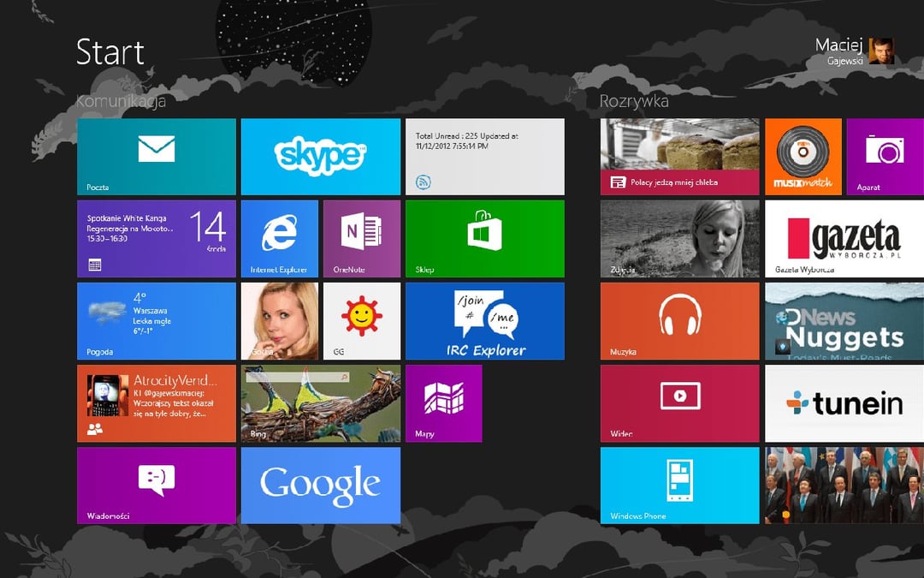View the Zdjęcia photos tile
Image resolution: width=924 pixels, height=578 pixels.
(x=680, y=238)
